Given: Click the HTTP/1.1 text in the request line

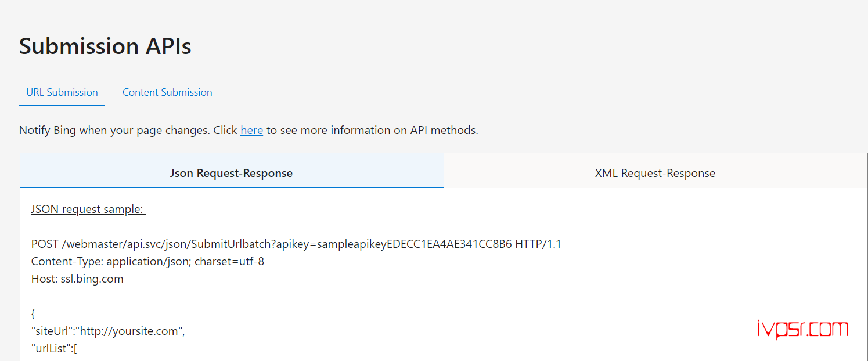Looking at the screenshot, I should [538, 244].
